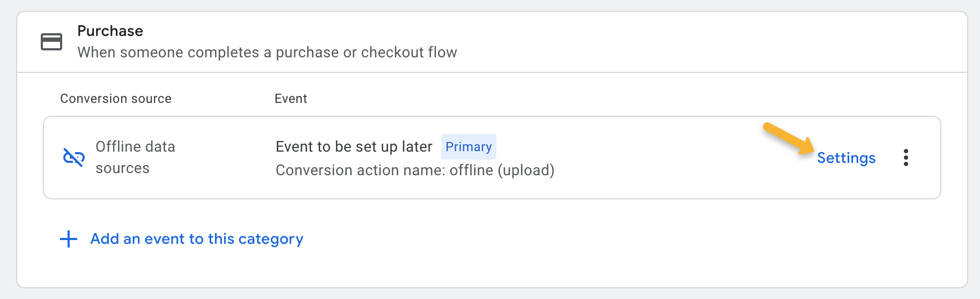Click the word 'sources' under Offline data
The height and width of the screenshot is (299, 980).
[122, 168]
